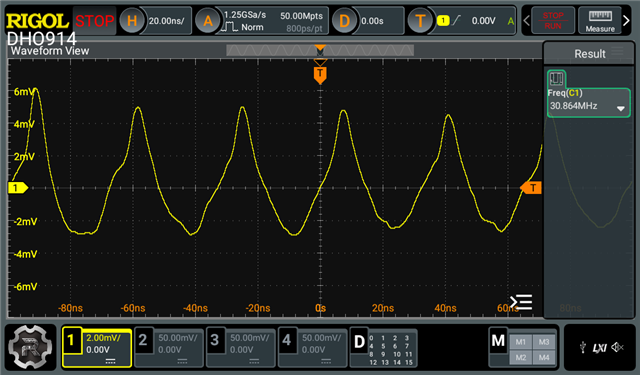Open channel 2 50.00mV/ scale settings
This screenshot has width=640, height=375.
pos(178,338)
